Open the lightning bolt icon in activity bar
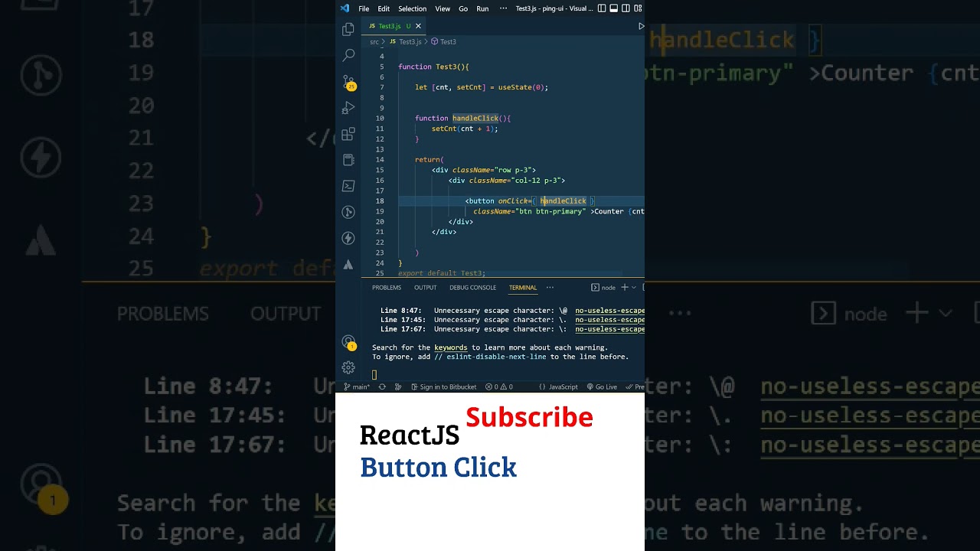 coord(348,238)
